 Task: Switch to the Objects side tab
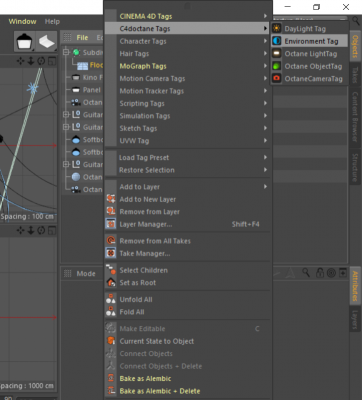pos(355,46)
